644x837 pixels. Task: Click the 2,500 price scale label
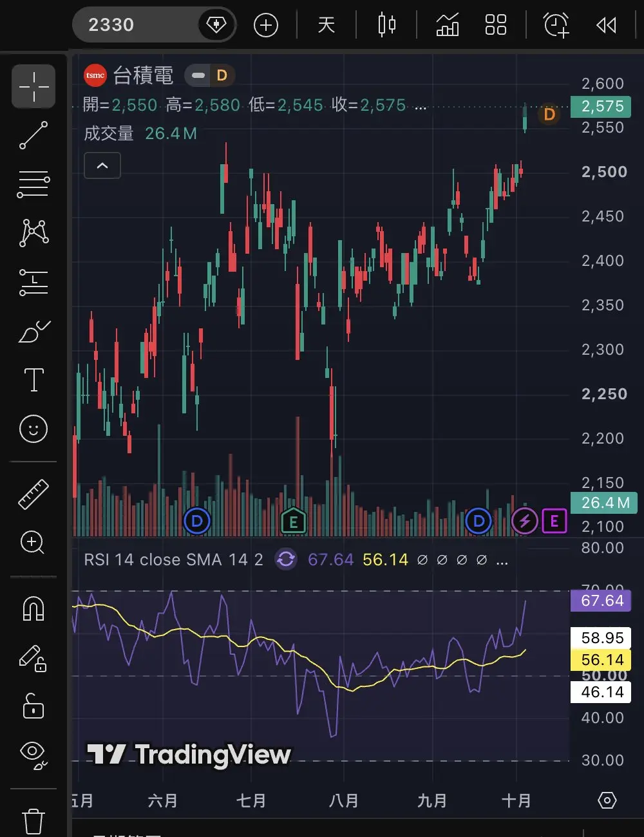tap(604, 172)
